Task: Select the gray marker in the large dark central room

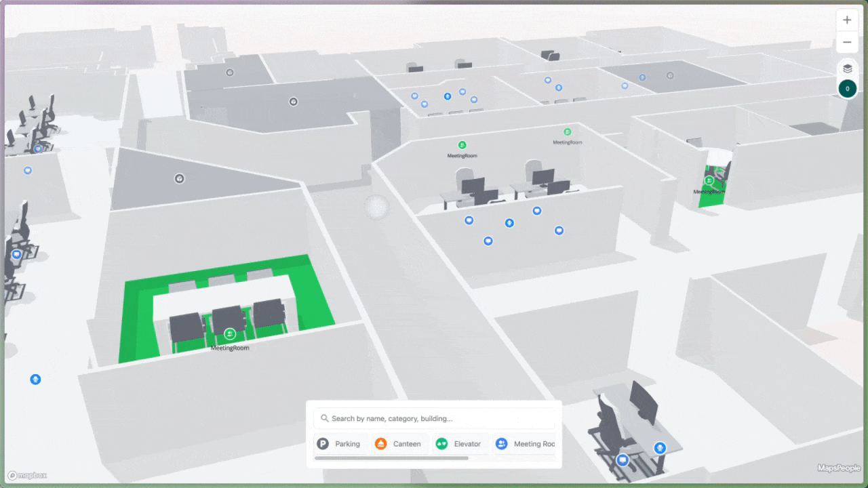Action: coord(294,102)
